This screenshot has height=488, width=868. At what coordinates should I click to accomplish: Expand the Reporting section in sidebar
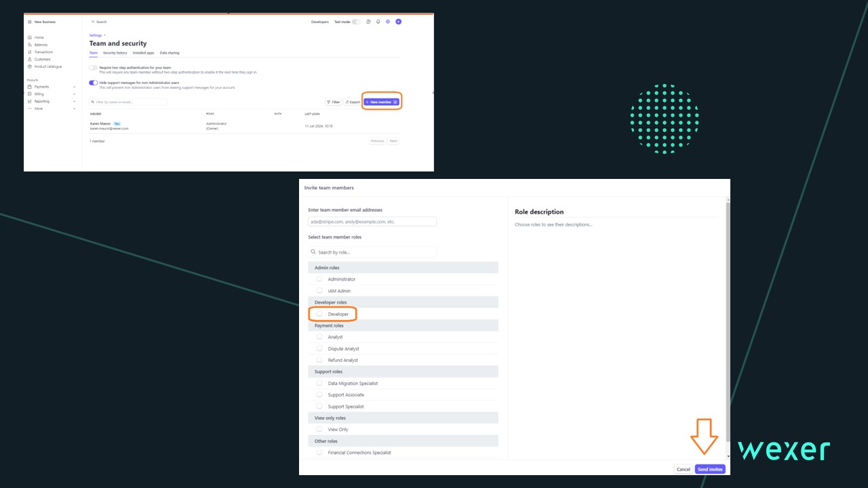(x=42, y=102)
